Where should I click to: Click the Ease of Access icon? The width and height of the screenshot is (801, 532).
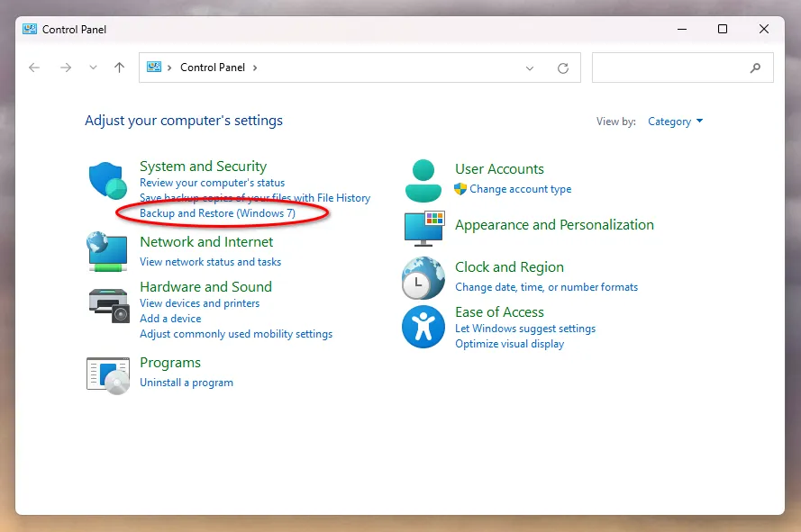423,327
